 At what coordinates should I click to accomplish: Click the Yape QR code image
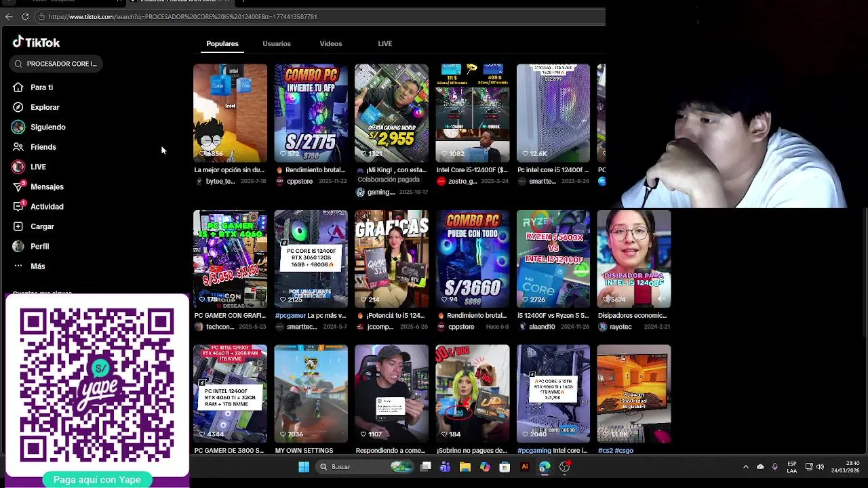(97, 385)
